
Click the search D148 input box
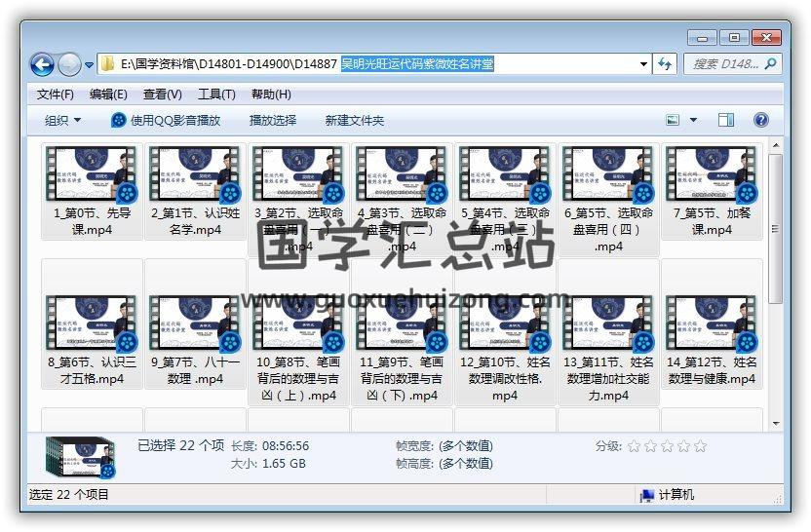[x=732, y=64]
